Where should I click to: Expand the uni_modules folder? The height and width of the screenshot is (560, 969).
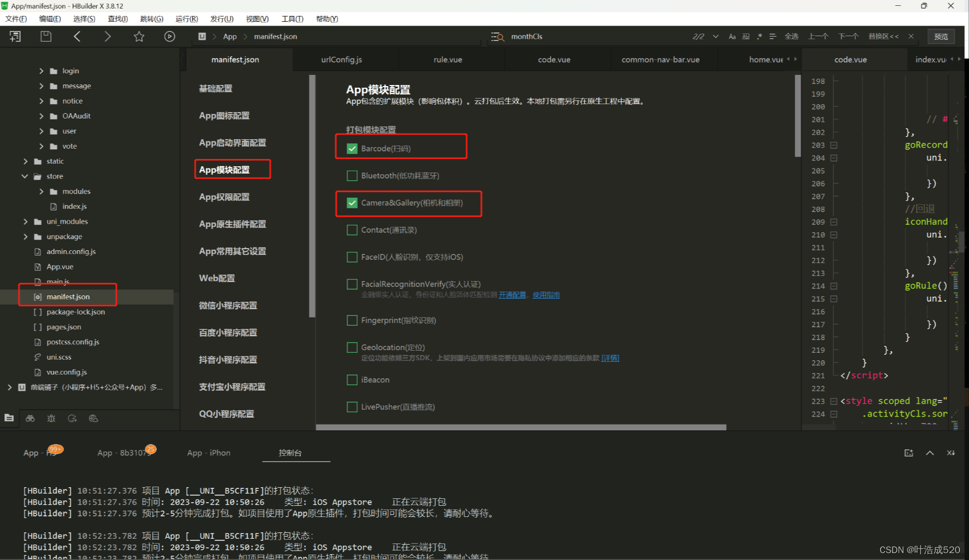pyautogui.click(x=26, y=221)
